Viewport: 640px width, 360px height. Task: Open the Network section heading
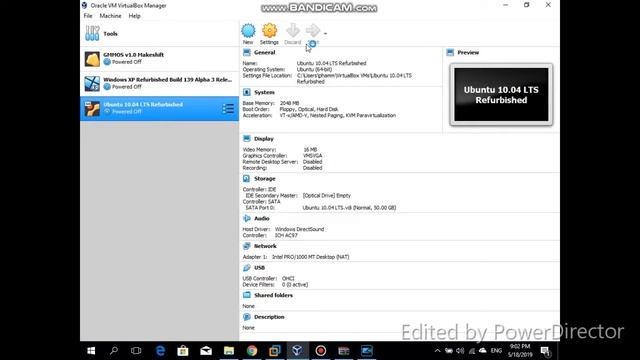(265, 246)
